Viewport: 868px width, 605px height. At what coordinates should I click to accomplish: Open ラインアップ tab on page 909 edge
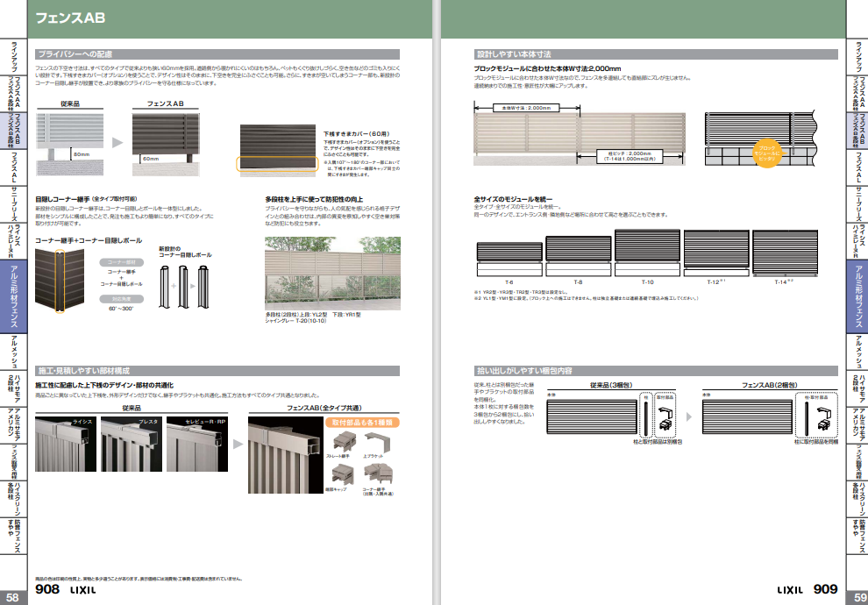857,56
